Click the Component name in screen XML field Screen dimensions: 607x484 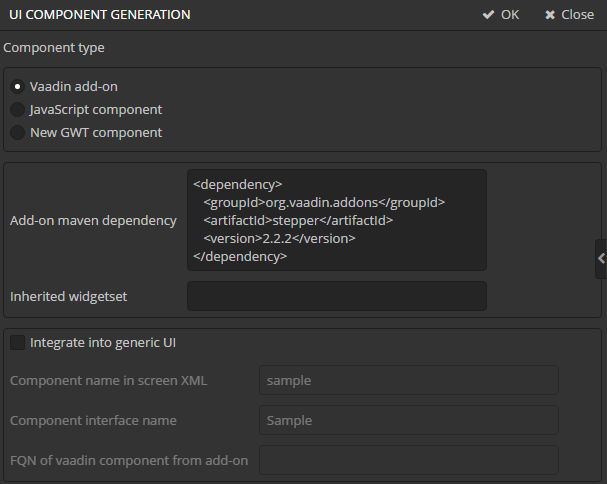click(408, 381)
